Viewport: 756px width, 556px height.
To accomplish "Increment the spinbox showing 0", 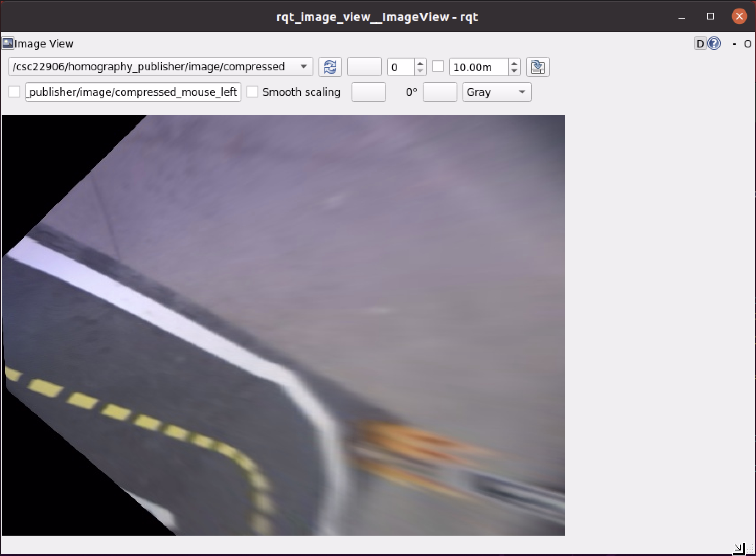I will [420, 63].
